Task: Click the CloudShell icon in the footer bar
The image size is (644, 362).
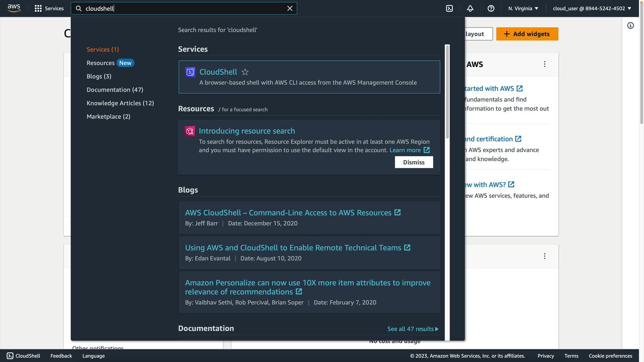Action: tap(10, 356)
